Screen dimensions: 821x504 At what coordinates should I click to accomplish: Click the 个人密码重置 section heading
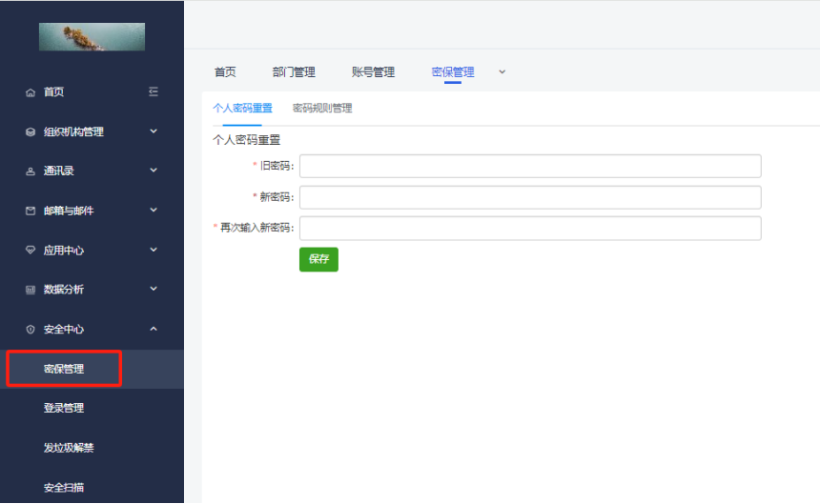pos(247,140)
